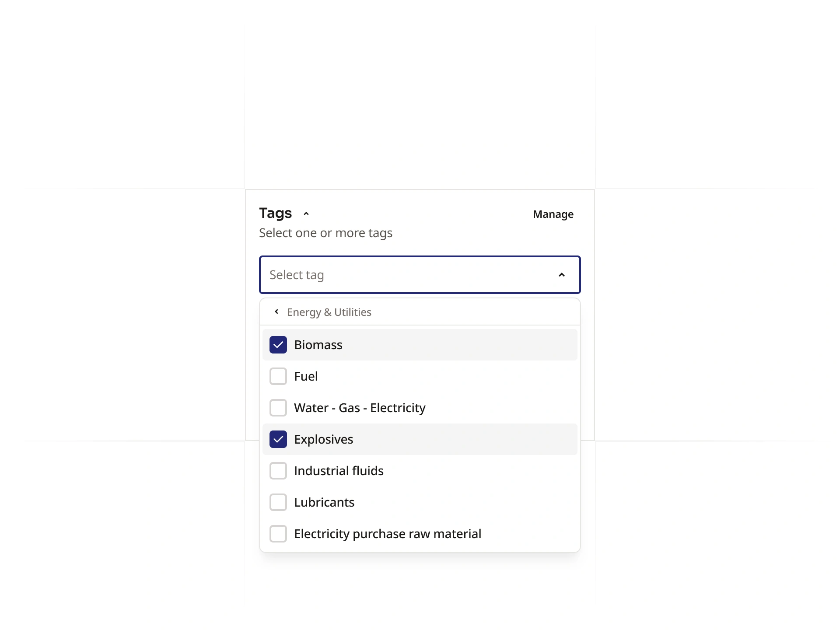Select Lubricants option label

324,502
